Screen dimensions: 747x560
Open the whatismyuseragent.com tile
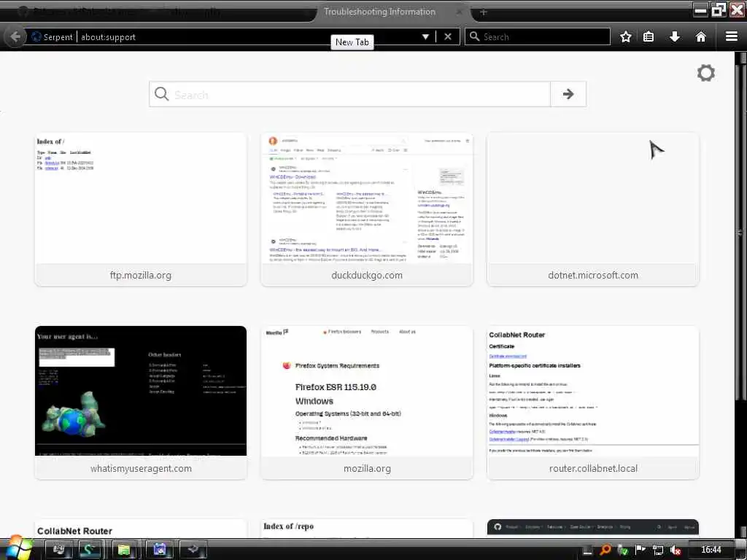141,402
